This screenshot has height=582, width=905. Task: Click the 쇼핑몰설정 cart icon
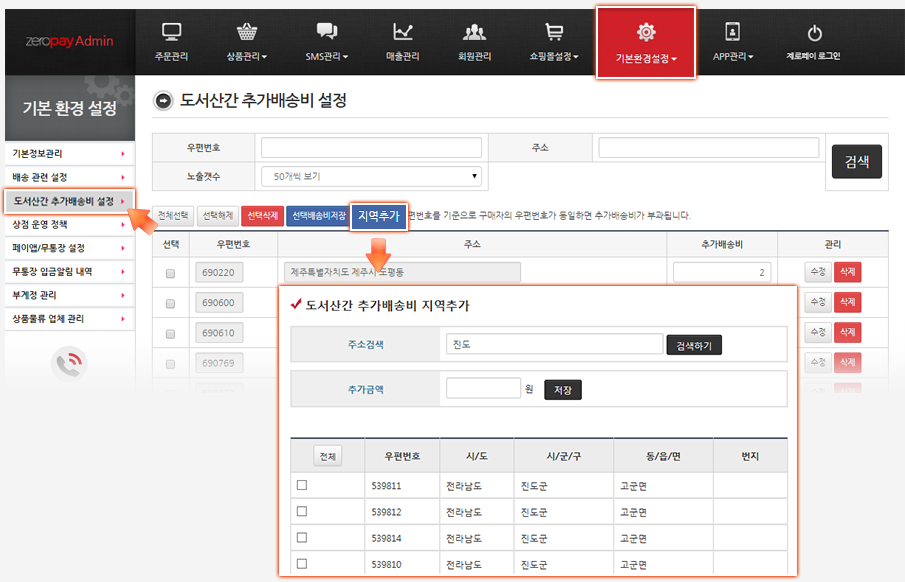point(554,32)
